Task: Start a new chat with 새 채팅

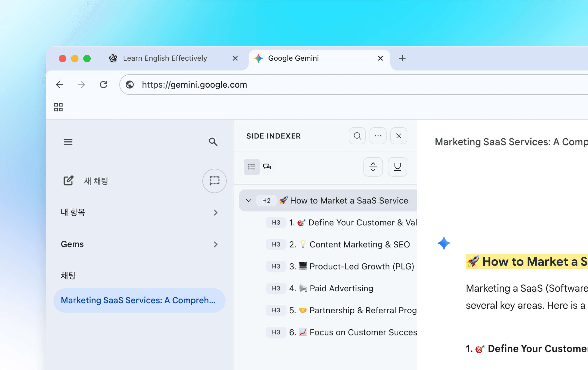Action: point(96,181)
